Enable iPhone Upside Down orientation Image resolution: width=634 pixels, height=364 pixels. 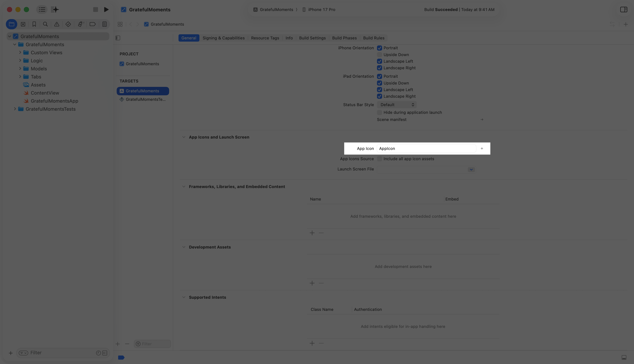pos(379,54)
